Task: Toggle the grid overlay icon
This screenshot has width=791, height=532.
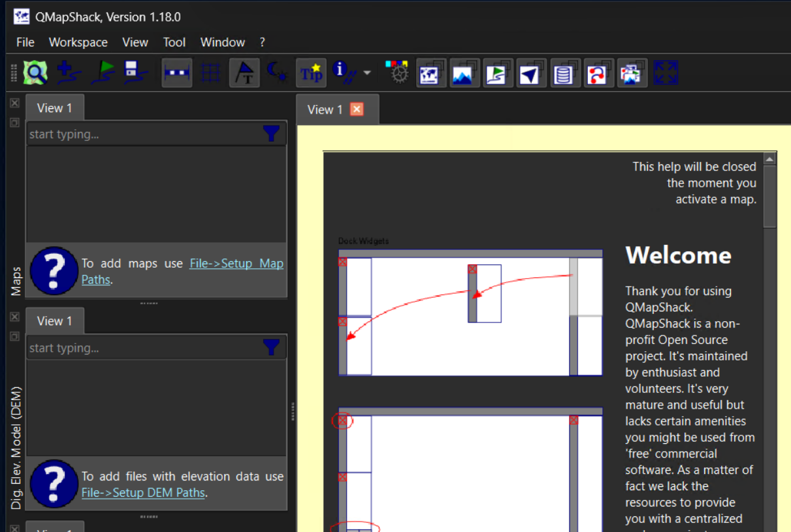Action: pyautogui.click(x=210, y=72)
